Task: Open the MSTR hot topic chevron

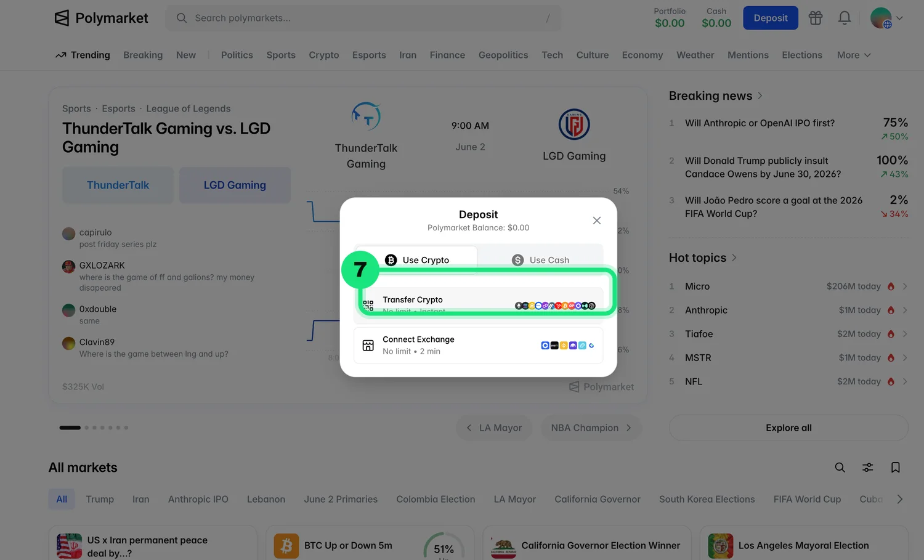Action: tap(905, 358)
